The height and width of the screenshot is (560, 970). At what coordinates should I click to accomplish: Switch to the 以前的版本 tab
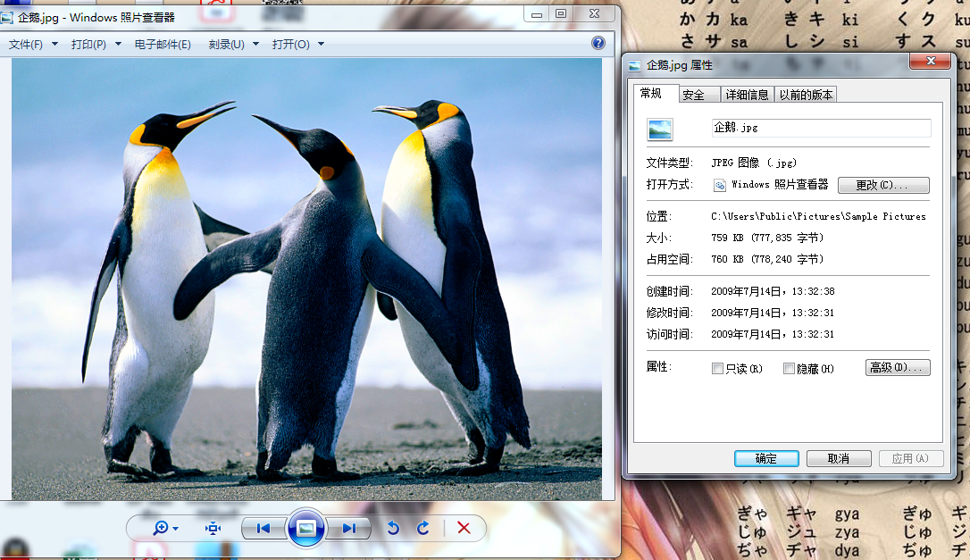[x=806, y=95]
